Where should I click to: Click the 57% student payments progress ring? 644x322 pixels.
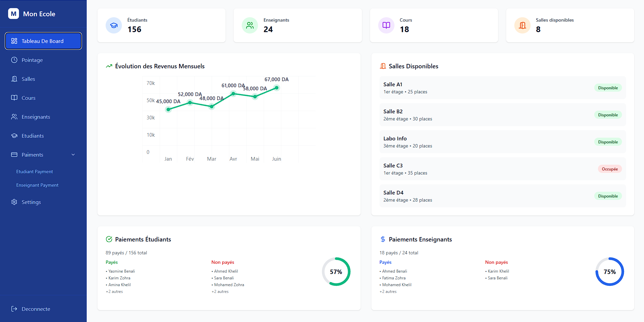tap(336, 272)
